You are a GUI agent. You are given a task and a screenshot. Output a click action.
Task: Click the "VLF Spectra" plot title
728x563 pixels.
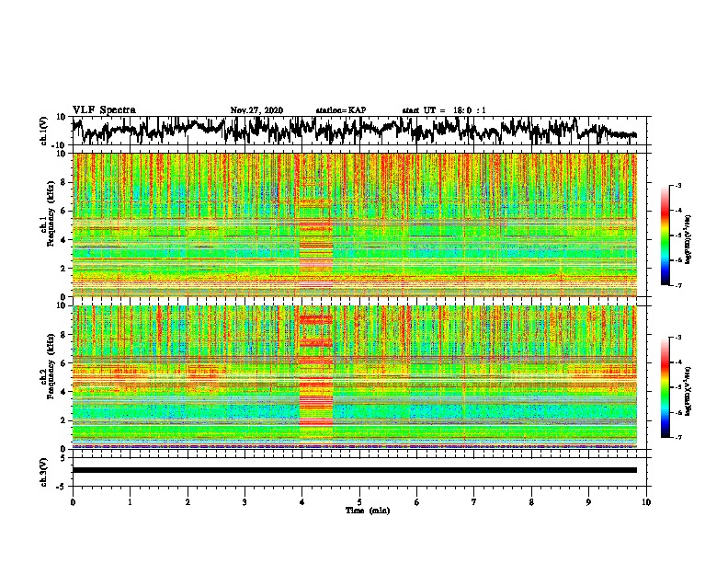click(104, 110)
